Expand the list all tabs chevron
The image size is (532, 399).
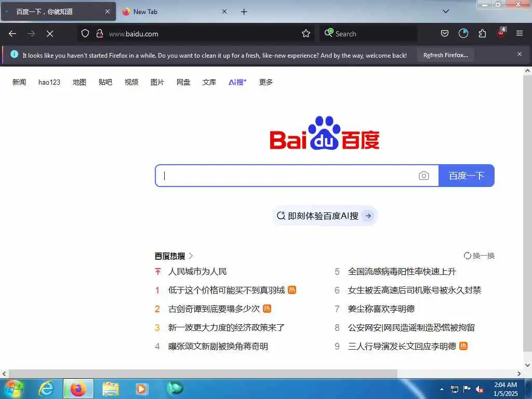446,11
